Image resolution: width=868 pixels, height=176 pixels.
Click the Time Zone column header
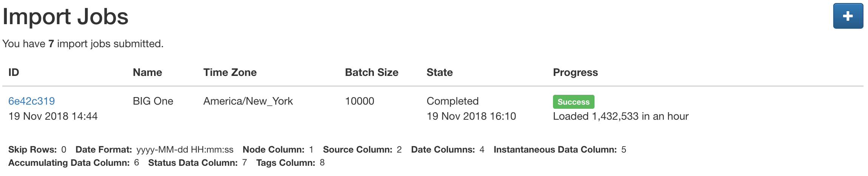click(x=230, y=73)
